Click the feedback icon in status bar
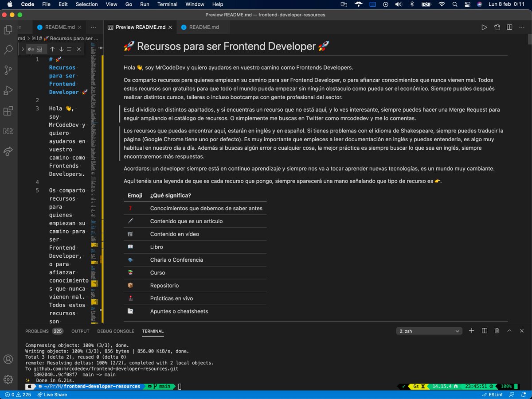Image resolution: width=532 pixels, height=399 pixels. 512,395
